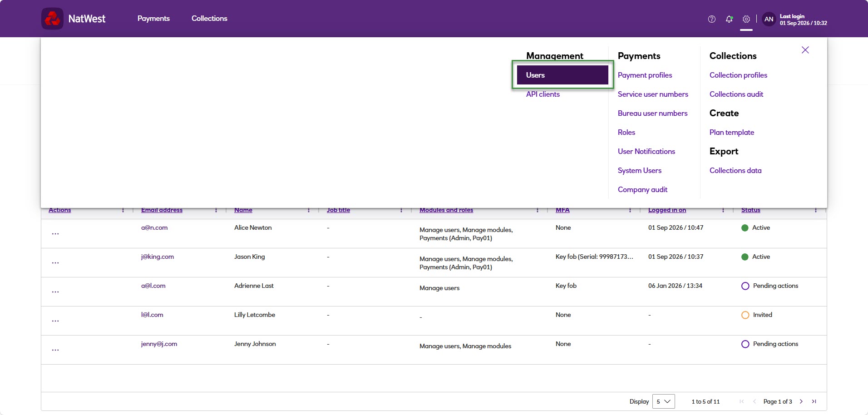This screenshot has width=868, height=415.
Task: Open System Users link
Action: (x=640, y=170)
